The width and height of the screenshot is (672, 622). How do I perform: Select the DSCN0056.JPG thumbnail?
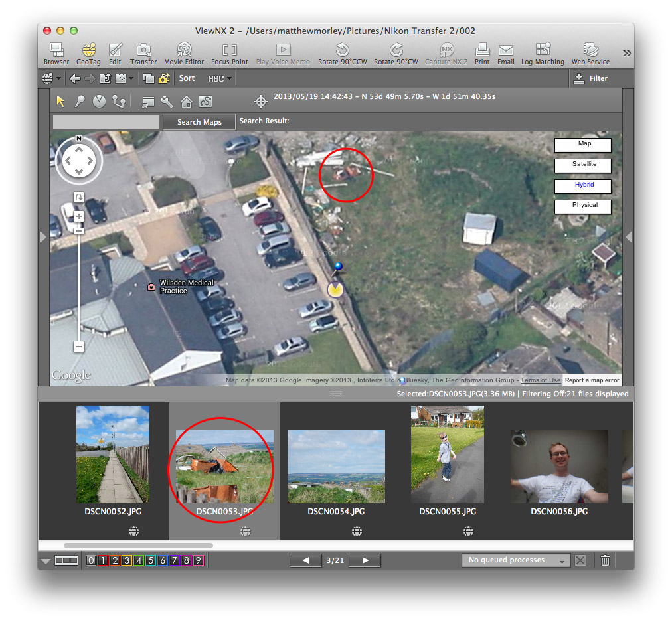(x=559, y=467)
